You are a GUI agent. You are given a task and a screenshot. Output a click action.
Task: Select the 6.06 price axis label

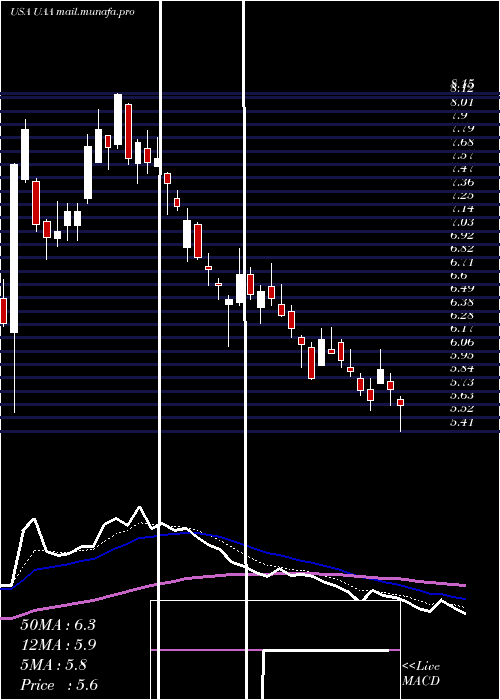(x=462, y=342)
